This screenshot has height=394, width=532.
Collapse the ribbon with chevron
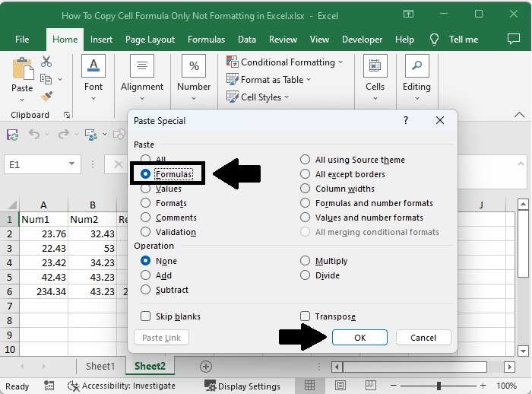[519, 115]
